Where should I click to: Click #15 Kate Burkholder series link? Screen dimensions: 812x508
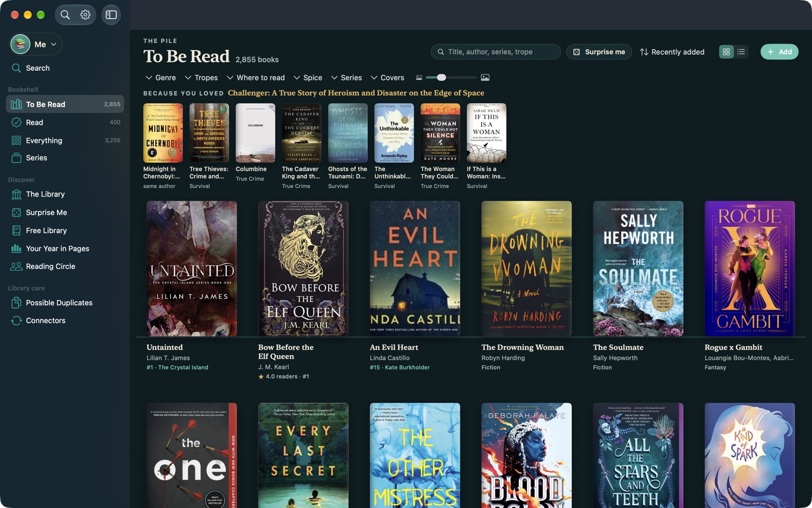[399, 367]
